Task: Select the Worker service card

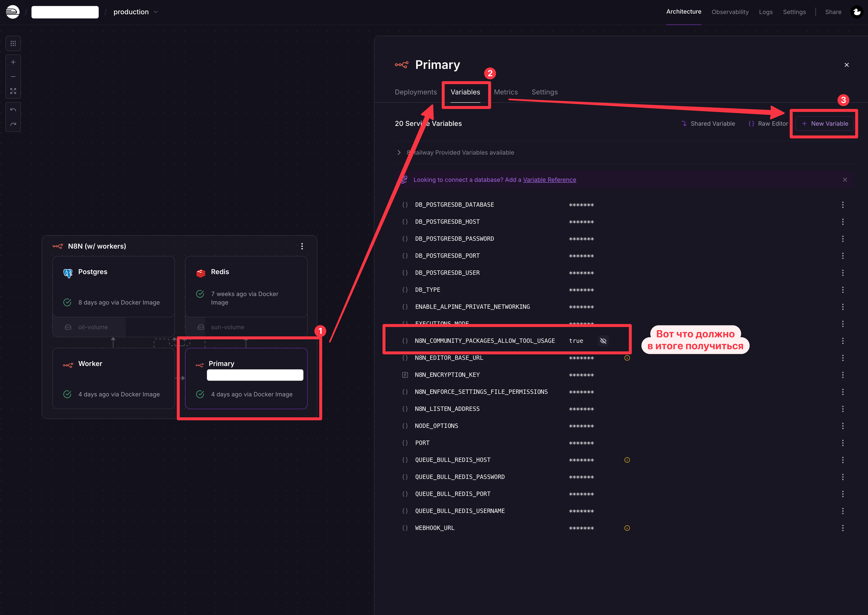Action: pos(113,378)
